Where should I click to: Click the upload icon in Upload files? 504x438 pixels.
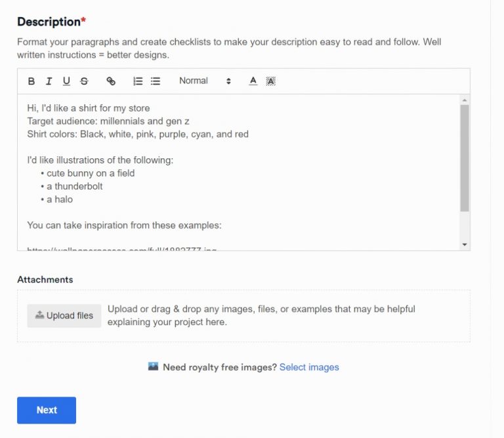(x=39, y=315)
